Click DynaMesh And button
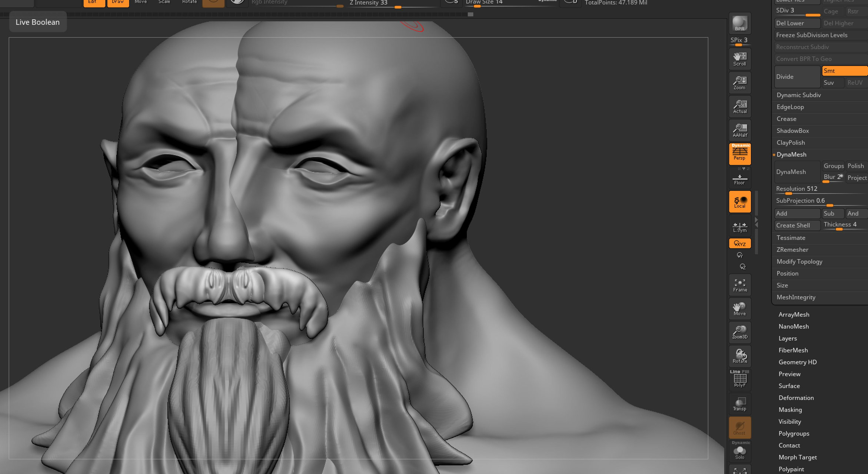The image size is (868, 474). (856, 213)
